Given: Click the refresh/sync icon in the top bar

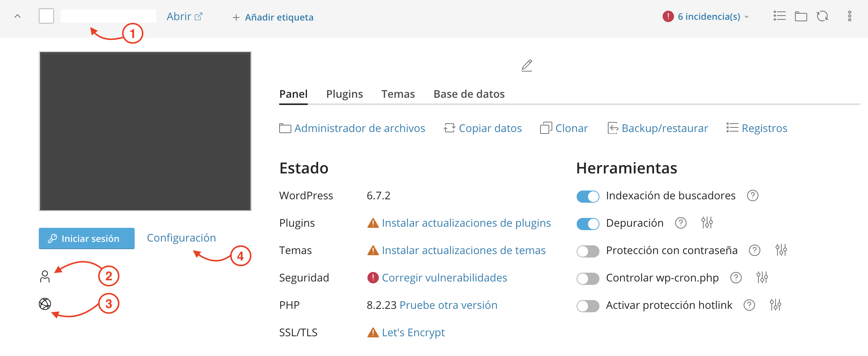Looking at the screenshot, I should [x=822, y=16].
